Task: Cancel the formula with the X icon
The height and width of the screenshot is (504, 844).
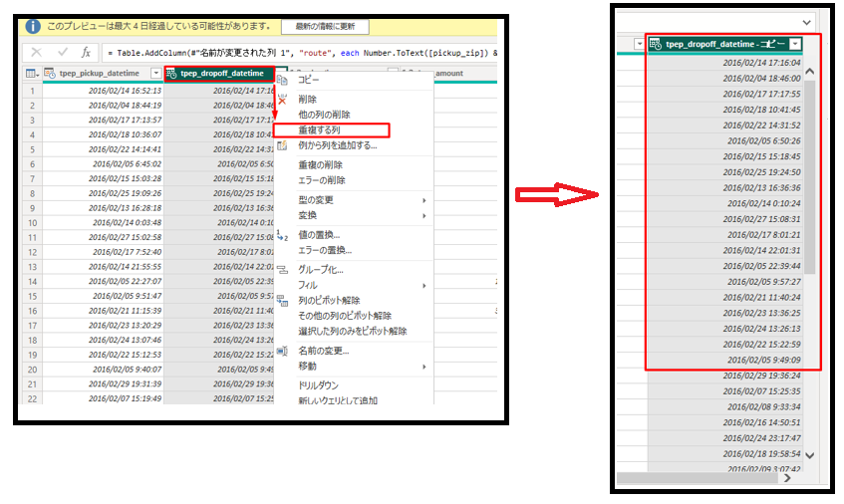Action: (36, 52)
